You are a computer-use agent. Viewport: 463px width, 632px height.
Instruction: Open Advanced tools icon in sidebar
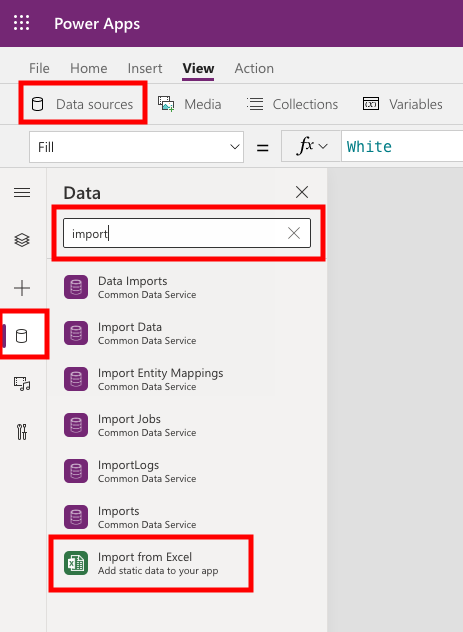point(22,432)
